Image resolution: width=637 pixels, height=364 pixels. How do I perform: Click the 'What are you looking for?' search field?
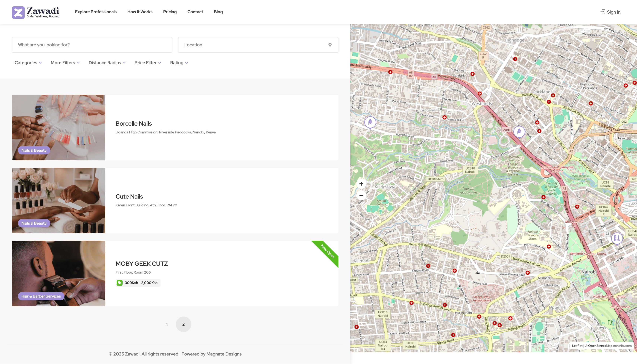click(x=92, y=45)
